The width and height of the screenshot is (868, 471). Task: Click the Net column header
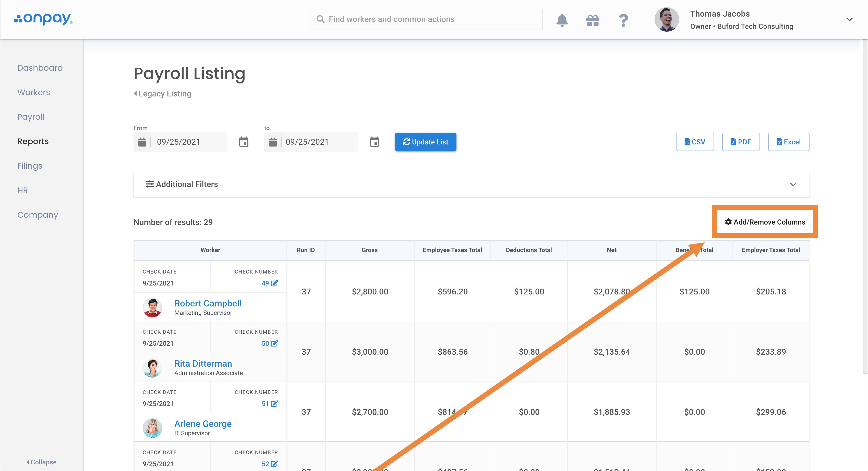tap(612, 250)
